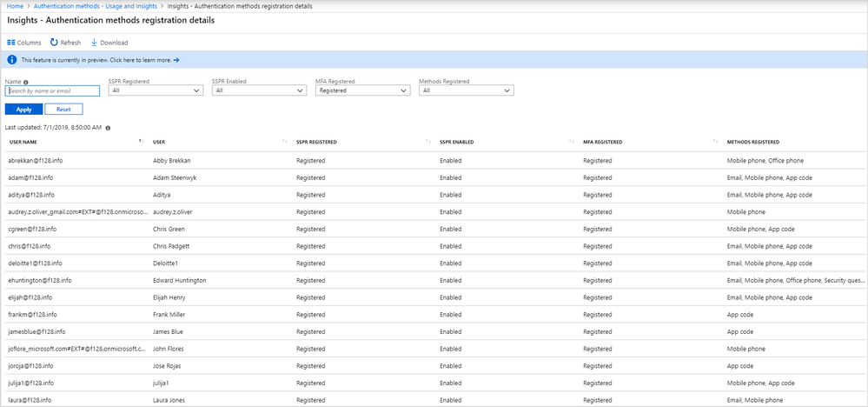
Task: Sort by MFA Registered column arrows
Action: coord(714,142)
